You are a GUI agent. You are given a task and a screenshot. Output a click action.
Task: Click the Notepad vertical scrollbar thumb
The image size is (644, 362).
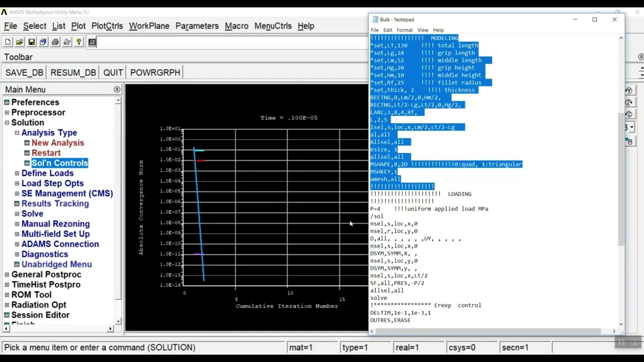621,179
